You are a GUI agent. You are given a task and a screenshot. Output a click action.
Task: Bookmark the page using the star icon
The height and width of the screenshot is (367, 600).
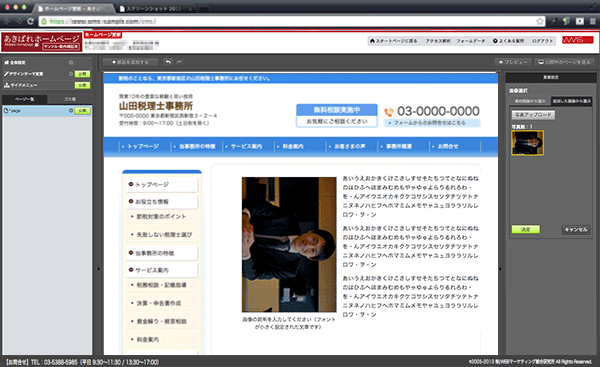point(540,21)
